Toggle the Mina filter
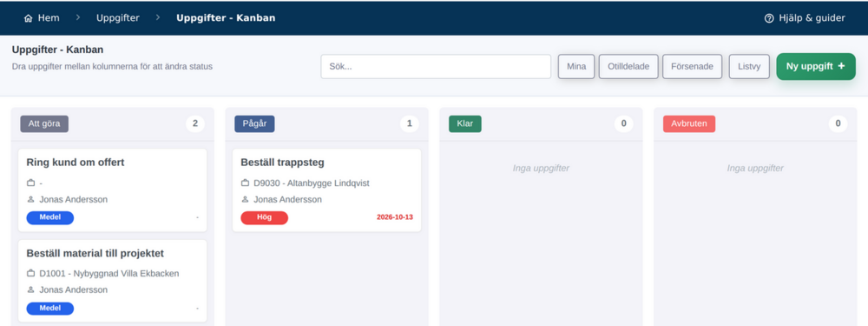 pos(576,67)
